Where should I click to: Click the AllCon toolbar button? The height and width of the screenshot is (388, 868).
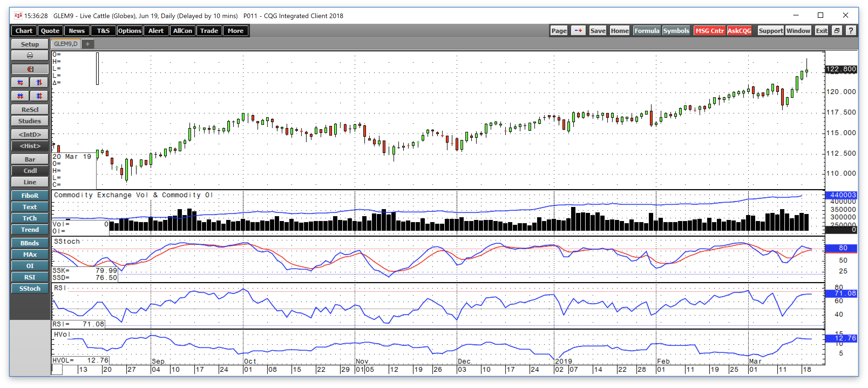pyautogui.click(x=183, y=31)
